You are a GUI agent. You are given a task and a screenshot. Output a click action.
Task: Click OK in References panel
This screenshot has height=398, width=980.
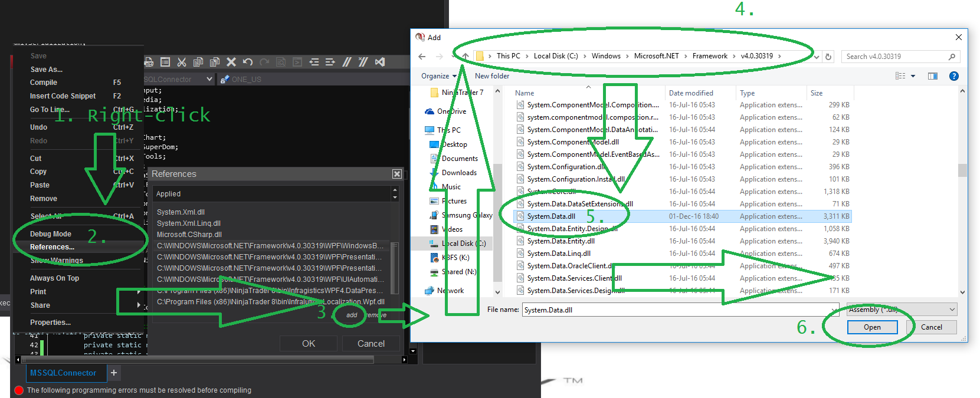[x=309, y=344]
